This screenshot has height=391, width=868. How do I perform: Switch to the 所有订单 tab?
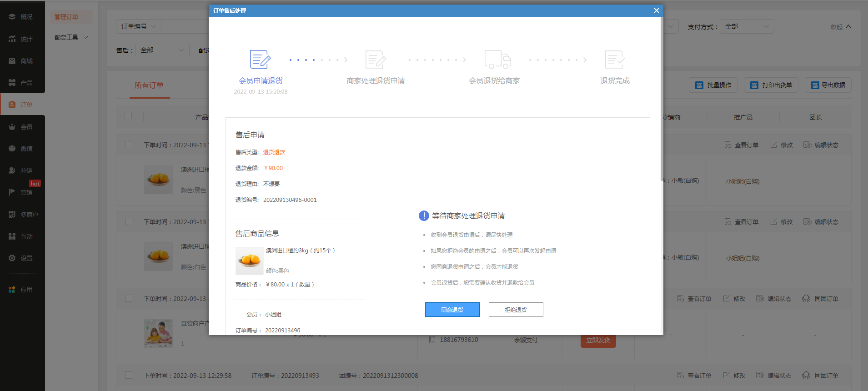(149, 85)
